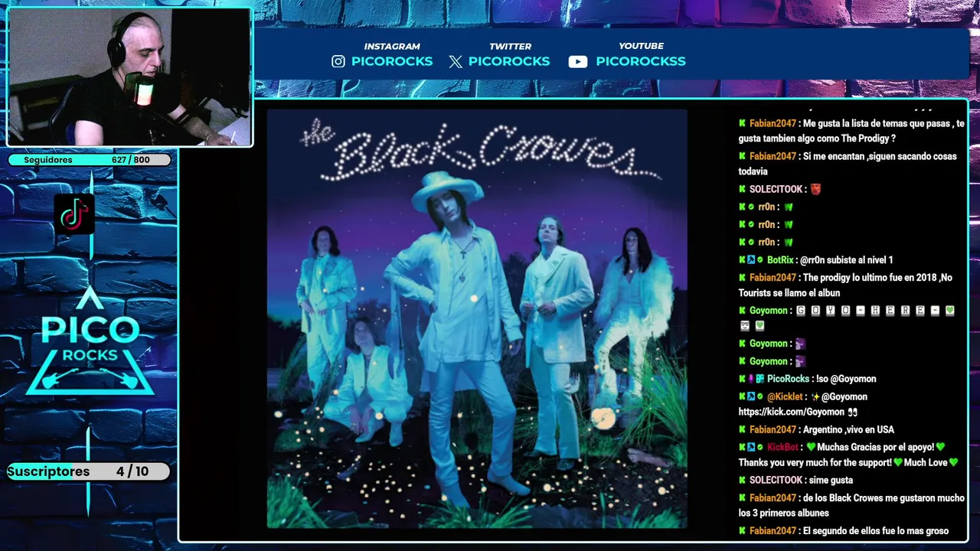Open the PICOROCKS Instagram handle
980x551 pixels.
pos(392,61)
